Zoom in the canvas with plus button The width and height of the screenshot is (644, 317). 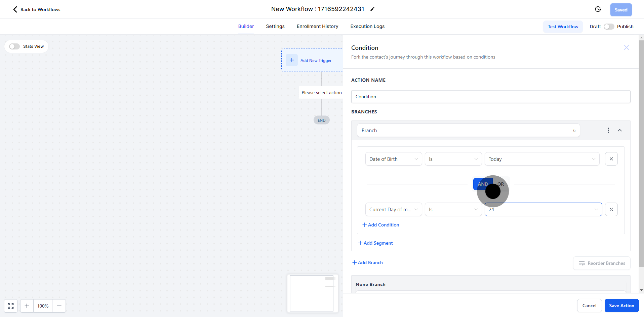[27, 306]
